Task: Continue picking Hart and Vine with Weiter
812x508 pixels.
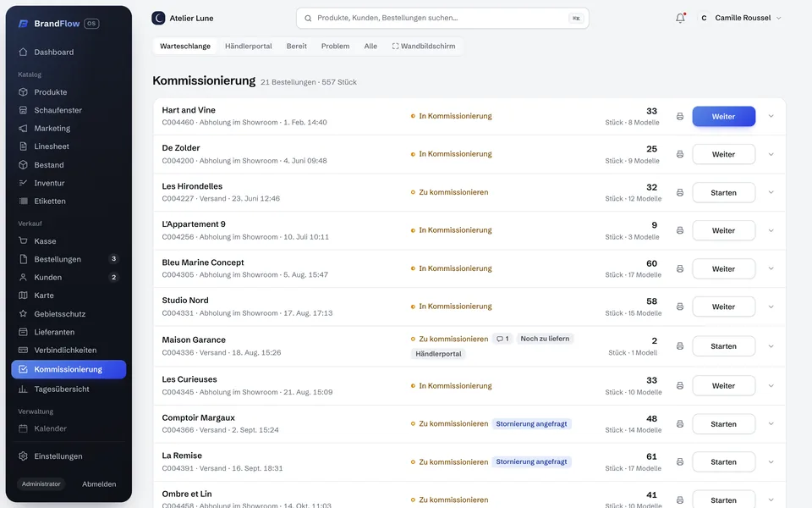Action: pyautogui.click(x=723, y=117)
